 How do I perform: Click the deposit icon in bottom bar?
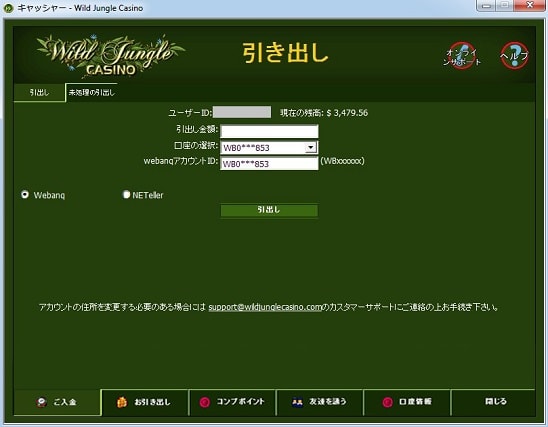pyautogui.click(x=42, y=402)
